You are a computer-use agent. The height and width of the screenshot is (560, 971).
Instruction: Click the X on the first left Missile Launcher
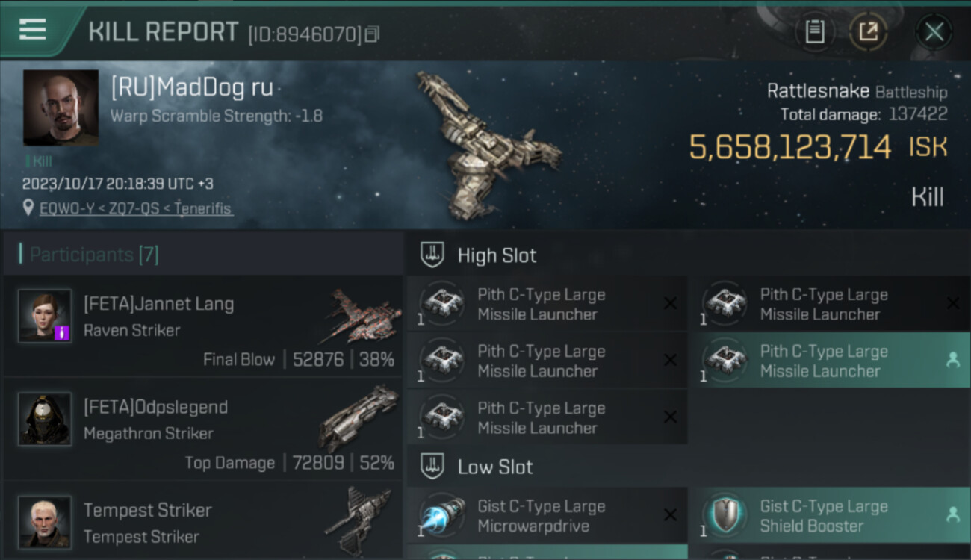670,303
